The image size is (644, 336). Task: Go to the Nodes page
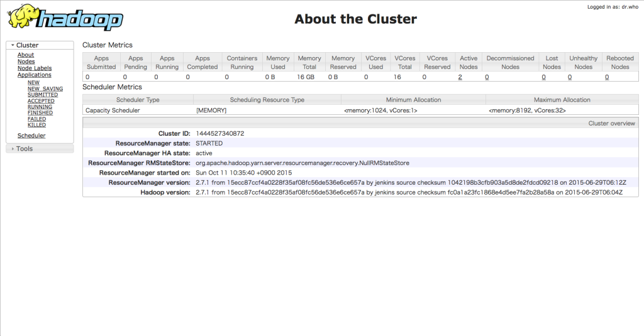(x=26, y=62)
